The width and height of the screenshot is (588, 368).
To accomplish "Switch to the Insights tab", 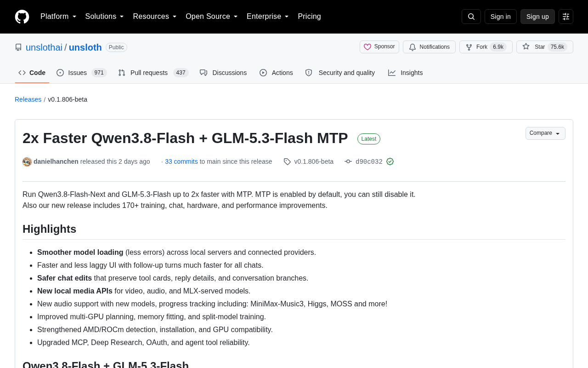I will [406, 73].
